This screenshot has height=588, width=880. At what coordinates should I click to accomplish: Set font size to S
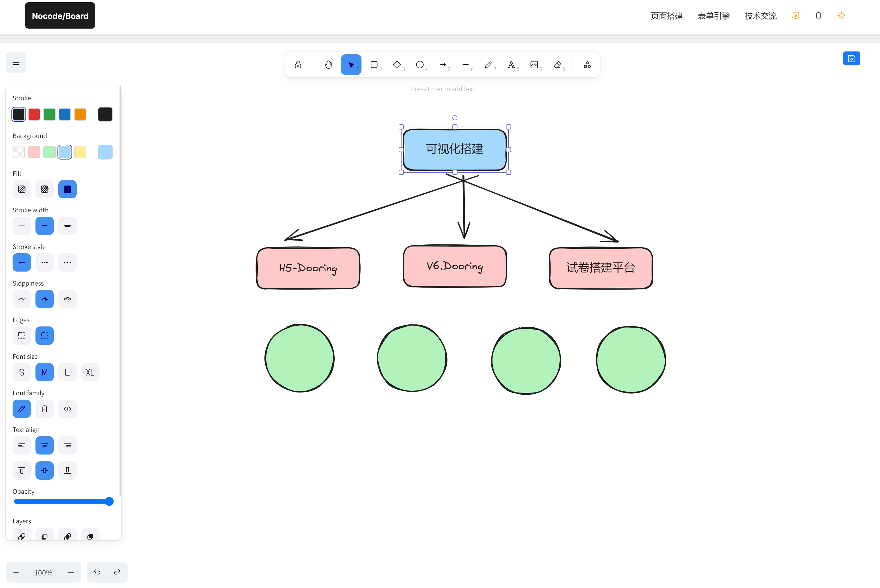22,372
